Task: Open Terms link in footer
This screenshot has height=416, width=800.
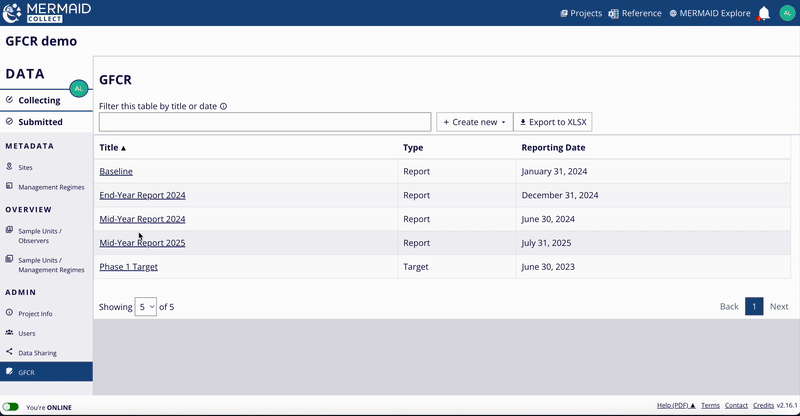Action: [710, 405]
